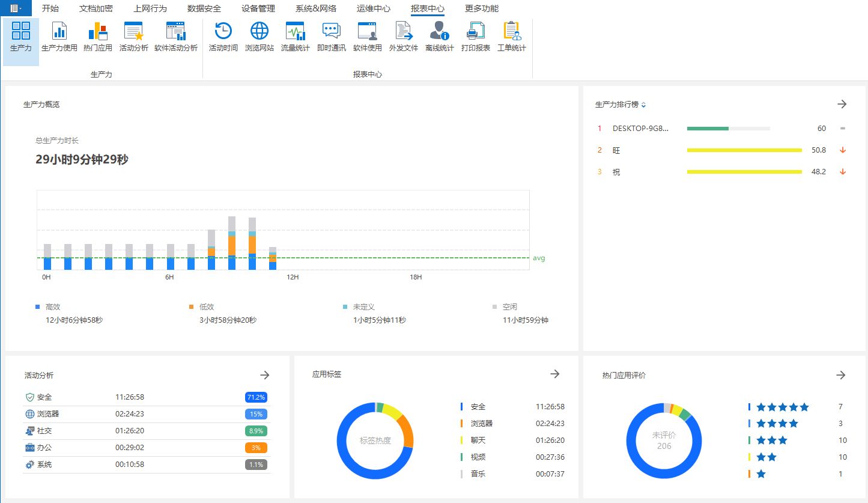The image size is (868, 503).
Task: Open the 生产力使用 report icon
Action: click(59, 37)
